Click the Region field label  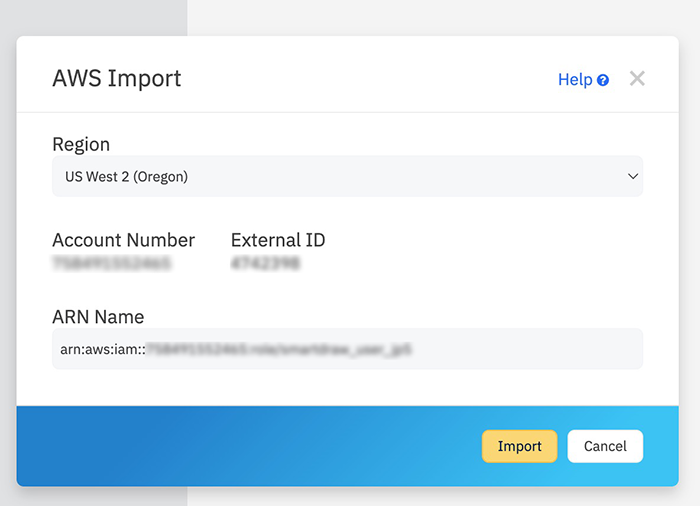[x=81, y=144]
